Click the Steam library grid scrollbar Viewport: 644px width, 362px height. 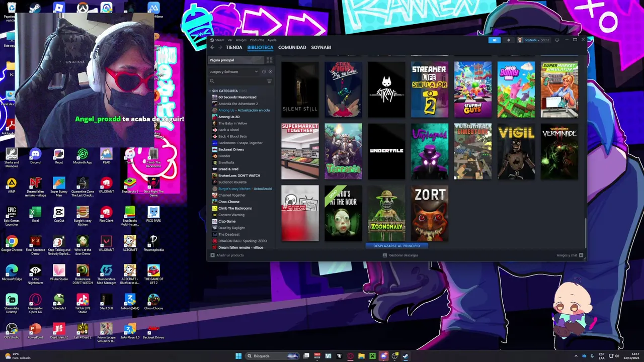[586, 233]
